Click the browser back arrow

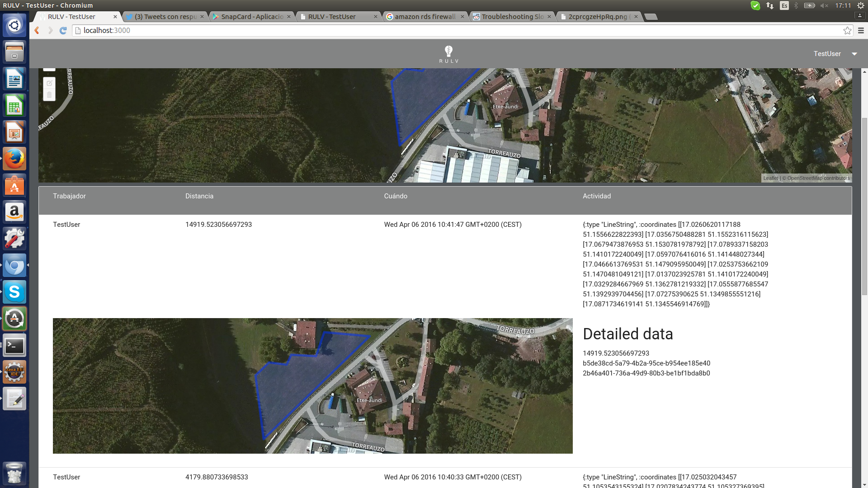tap(37, 30)
